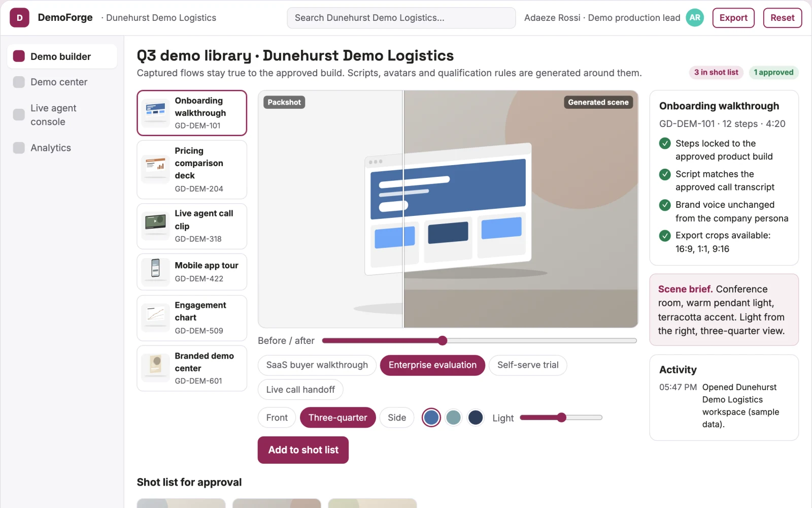812x508 pixels.
Task: Open Demo builder in the sidebar
Action: pos(62,56)
